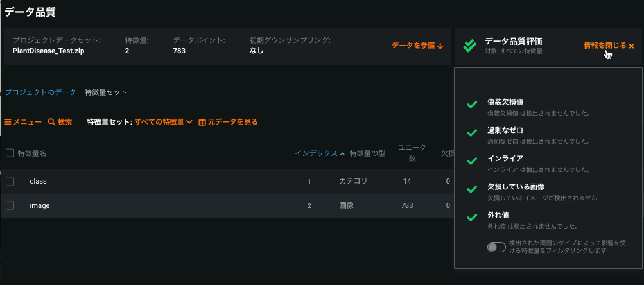Select the class row checkbox
The height and width of the screenshot is (285, 644).
10,182
